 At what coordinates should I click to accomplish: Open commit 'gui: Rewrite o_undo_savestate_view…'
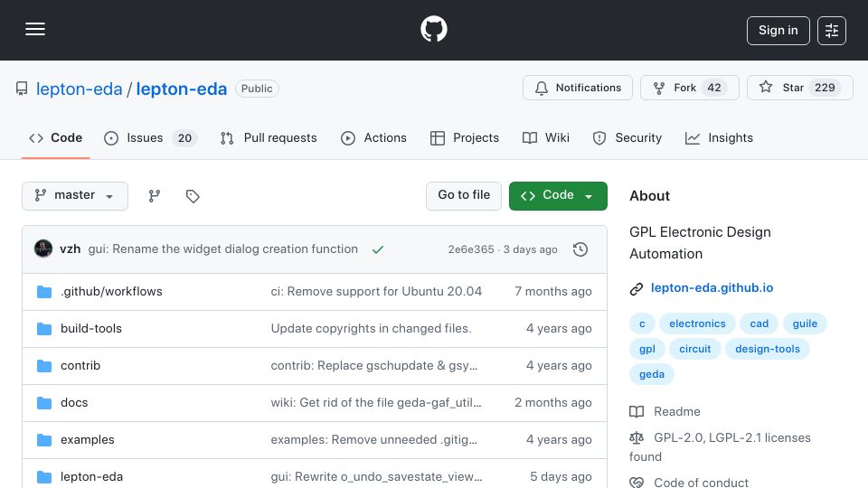coord(376,477)
